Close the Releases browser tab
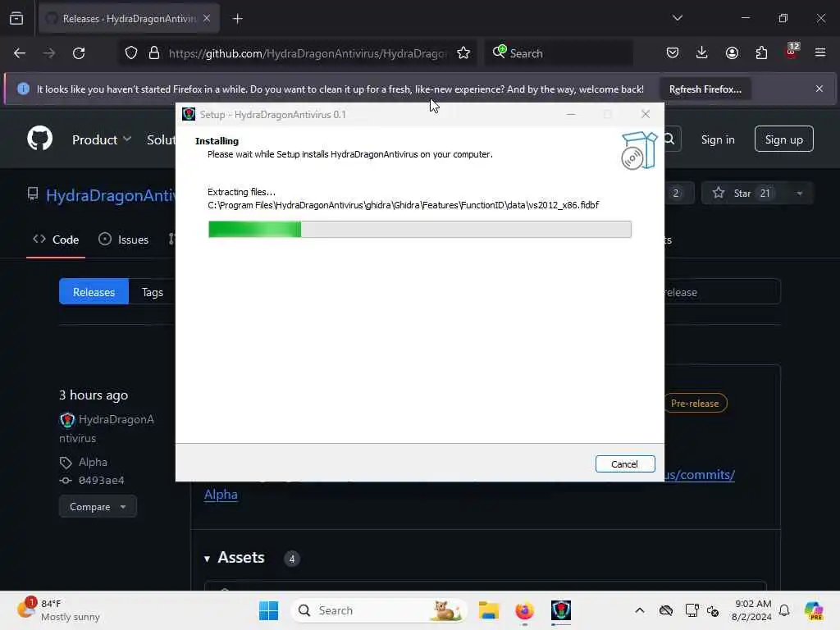The width and height of the screenshot is (840, 630). (207, 19)
